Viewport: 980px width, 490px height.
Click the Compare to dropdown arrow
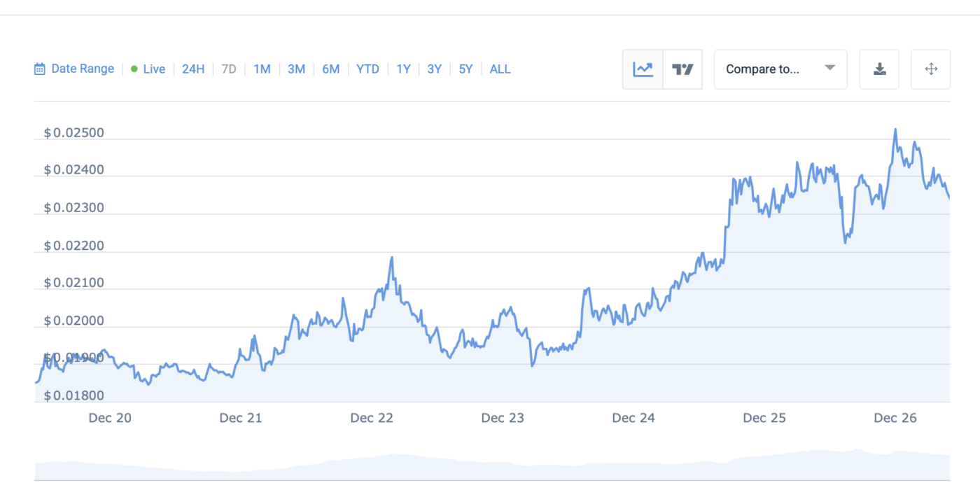(x=829, y=69)
